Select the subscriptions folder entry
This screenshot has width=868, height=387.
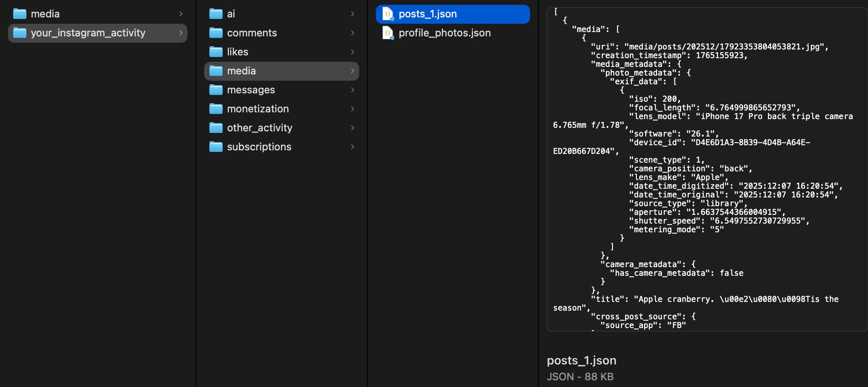pos(259,146)
